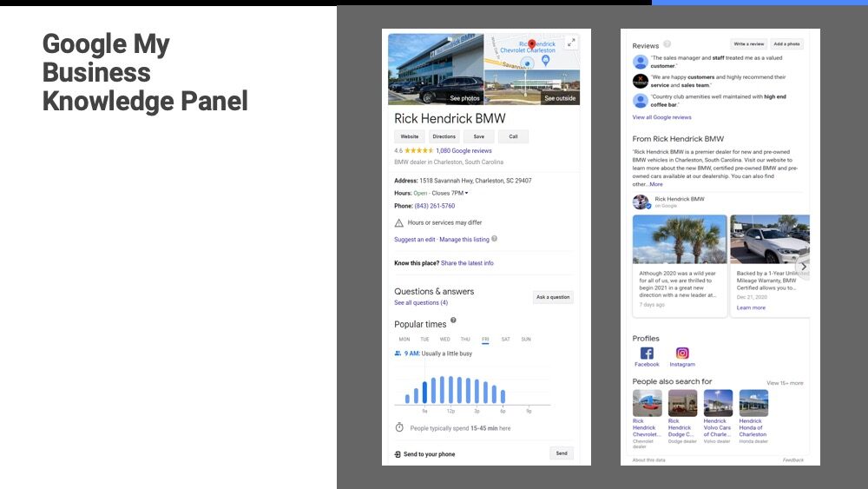Click the Write a review button
The width and height of the screenshot is (868, 489).
(748, 43)
